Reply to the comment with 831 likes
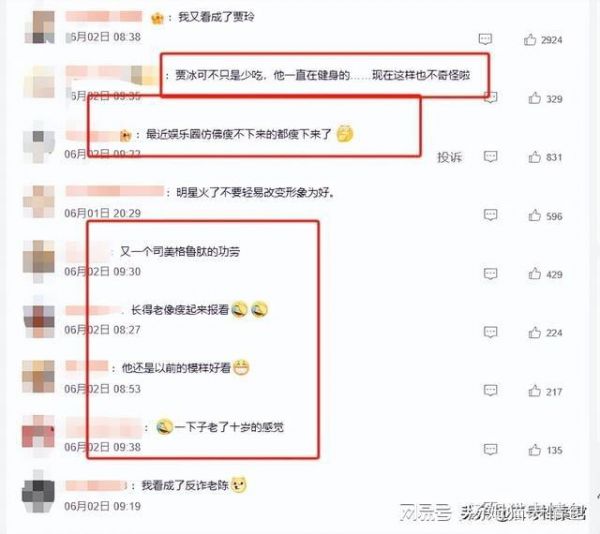The height and width of the screenshot is (534, 600). [x=491, y=156]
